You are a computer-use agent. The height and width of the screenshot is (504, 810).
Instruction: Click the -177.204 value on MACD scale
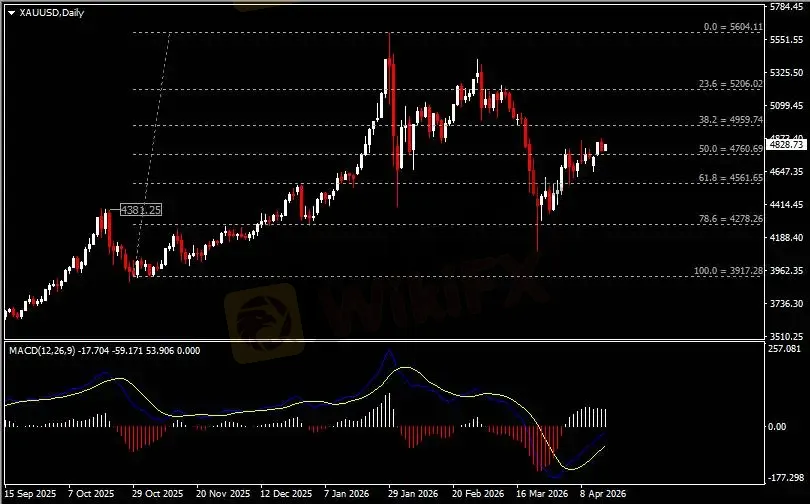point(786,477)
